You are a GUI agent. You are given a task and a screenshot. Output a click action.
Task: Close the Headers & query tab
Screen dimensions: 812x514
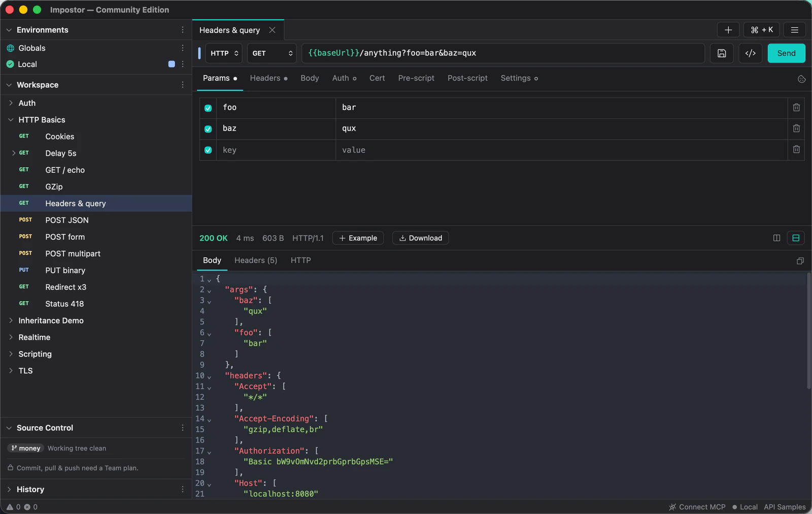[272, 30]
